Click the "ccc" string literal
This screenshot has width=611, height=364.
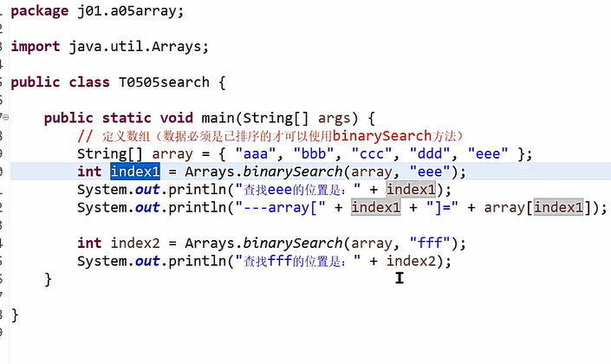371,153
